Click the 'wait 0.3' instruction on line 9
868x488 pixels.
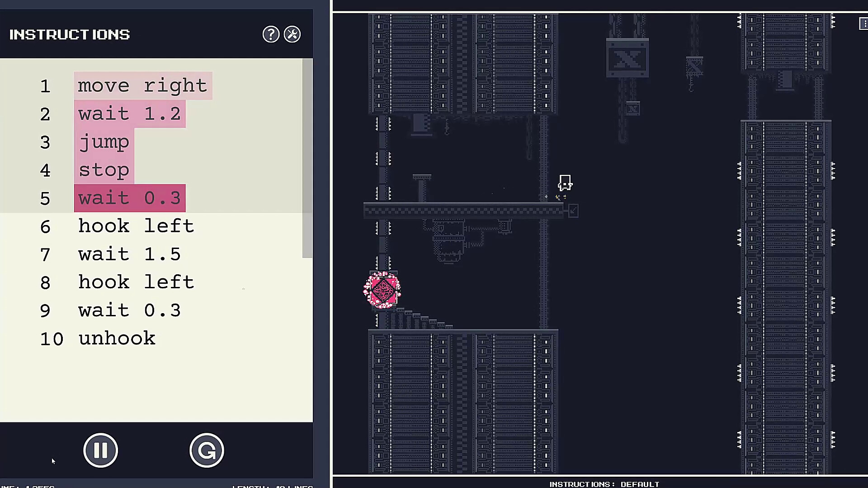(x=129, y=310)
